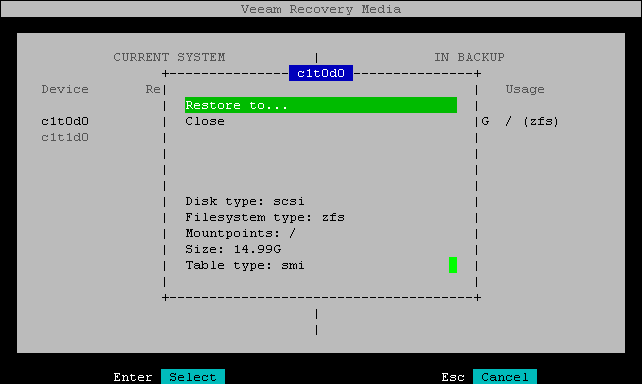Click the 'Table type: smi' line
642x384 pixels.
point(244,265)
